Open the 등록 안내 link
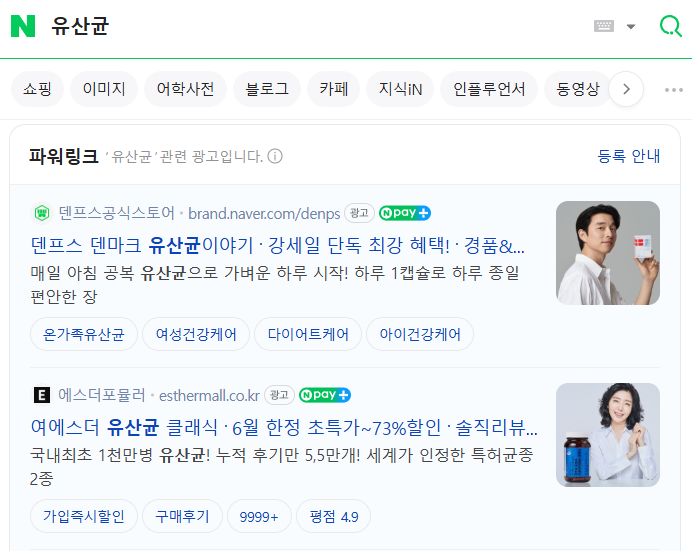The image size is (692, 551). (629, 156)
